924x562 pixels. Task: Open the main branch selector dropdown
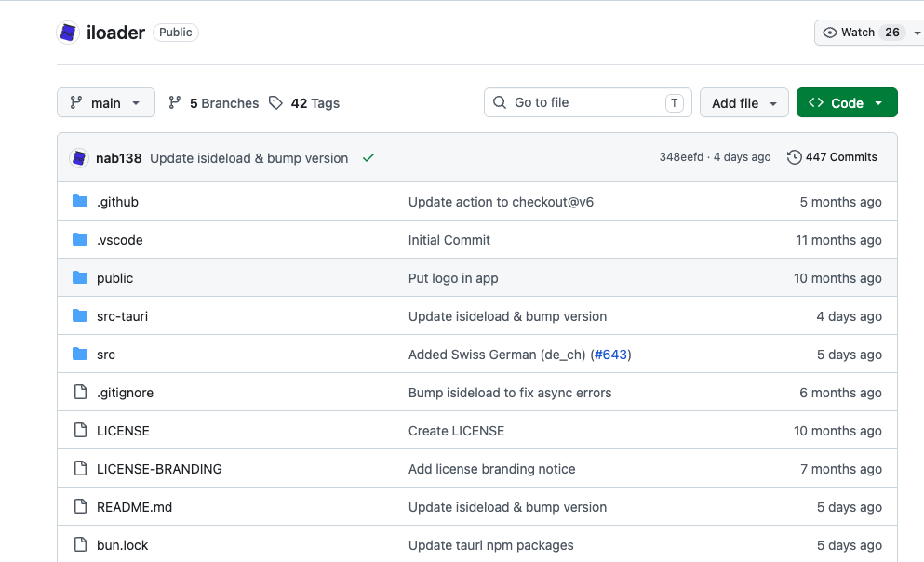106,103
